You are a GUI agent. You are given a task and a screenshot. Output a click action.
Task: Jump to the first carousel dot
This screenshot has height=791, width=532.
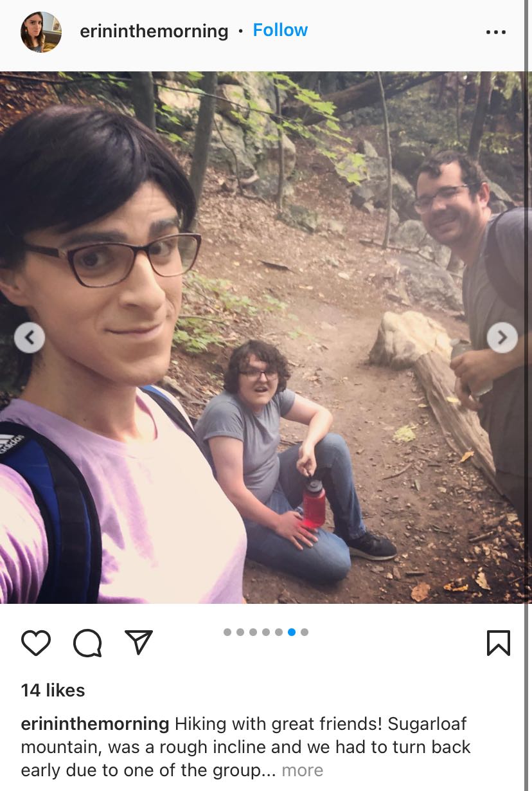(x=227, y=632)
